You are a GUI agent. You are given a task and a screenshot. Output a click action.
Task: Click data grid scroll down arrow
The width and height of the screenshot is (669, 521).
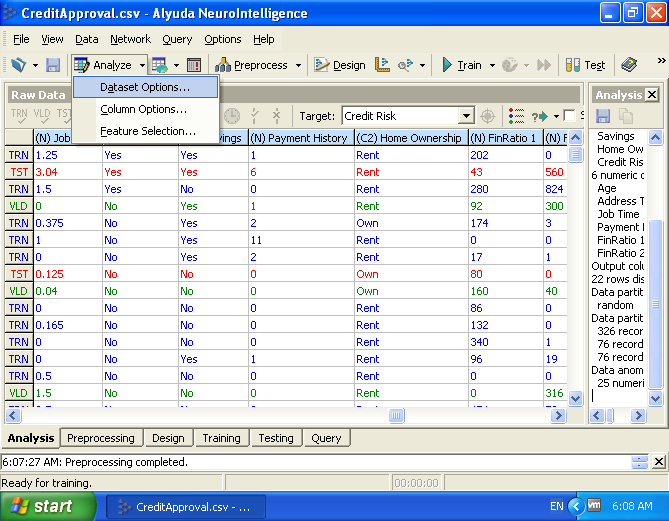click(x=575, y=399)
